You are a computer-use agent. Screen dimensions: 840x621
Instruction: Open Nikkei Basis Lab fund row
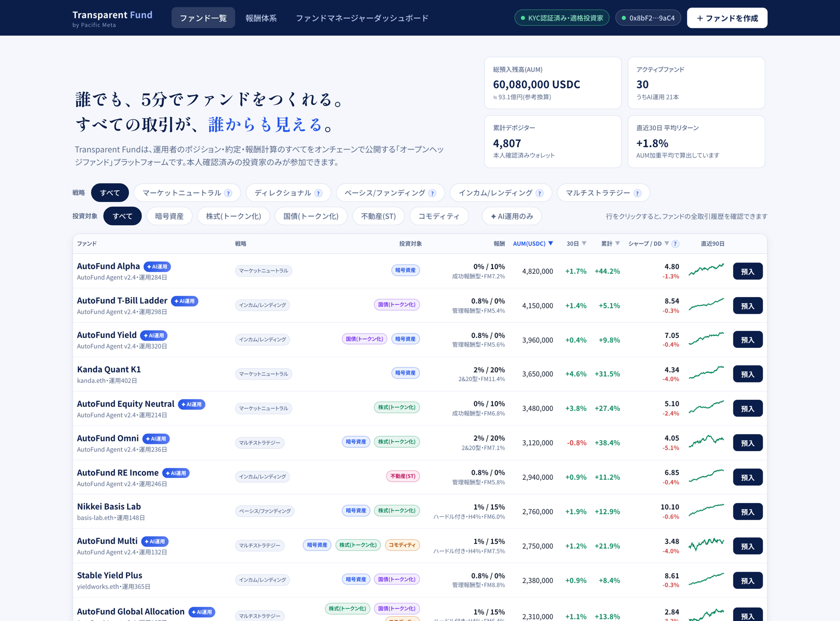tap(420, 512)
